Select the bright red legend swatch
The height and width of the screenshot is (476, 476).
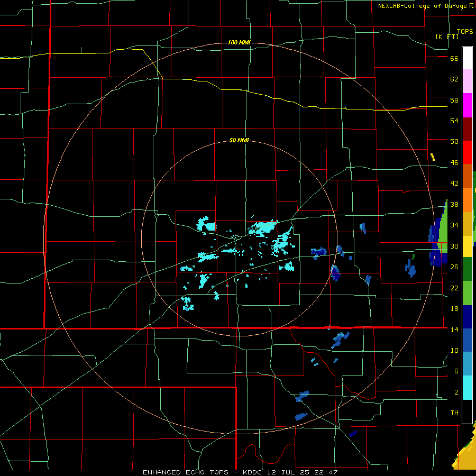tap(467, 152)
